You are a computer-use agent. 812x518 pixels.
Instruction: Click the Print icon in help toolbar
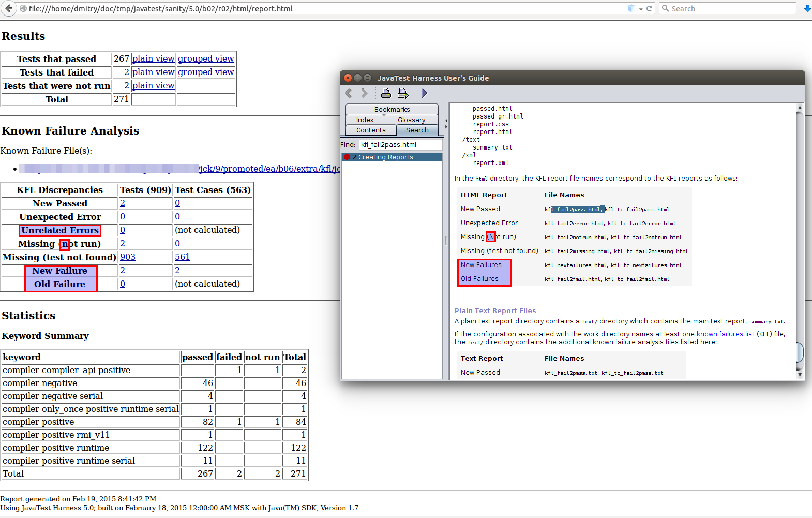(386, 93)
